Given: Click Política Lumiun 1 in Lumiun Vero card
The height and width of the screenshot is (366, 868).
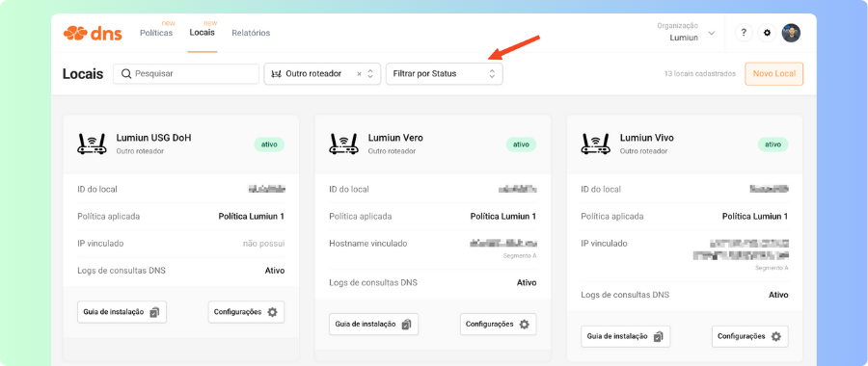Looking at the screenshot, I should click(x=503, y=216).
